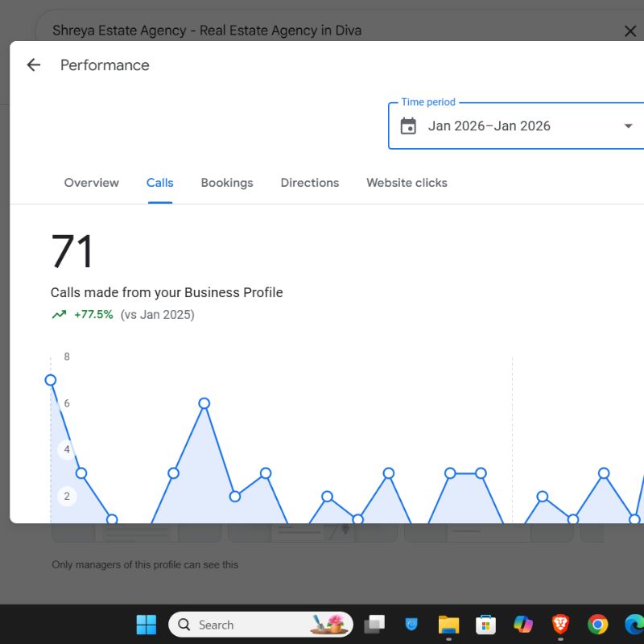Viewport: 644px width, 644px height.
Task: Switch to the Overview tab
Action: [92, 183]
